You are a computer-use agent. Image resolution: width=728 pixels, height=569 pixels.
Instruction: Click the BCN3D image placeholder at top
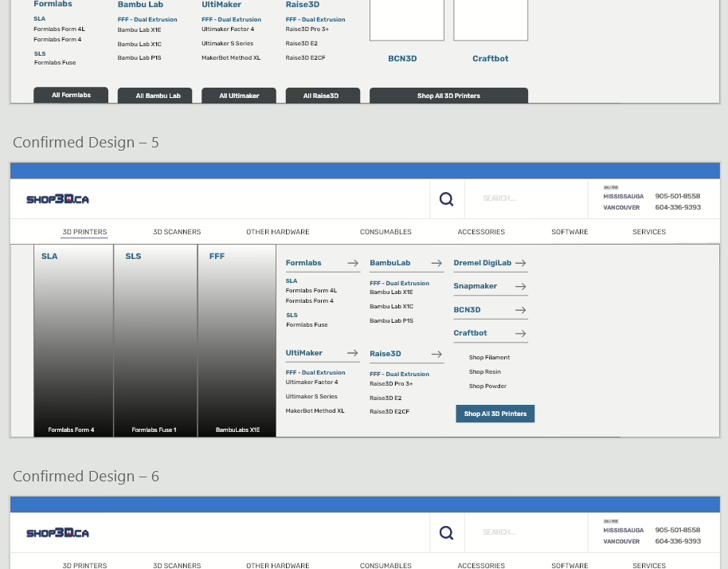click(x=407, y=20)
